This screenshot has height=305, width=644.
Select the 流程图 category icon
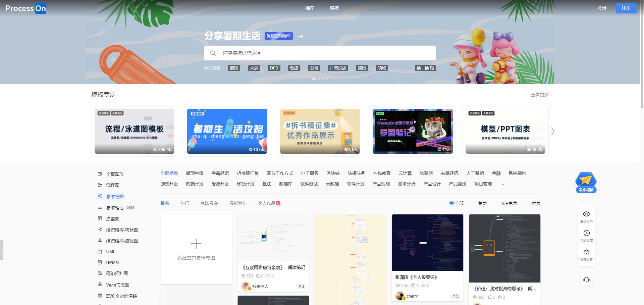(100, 185)
